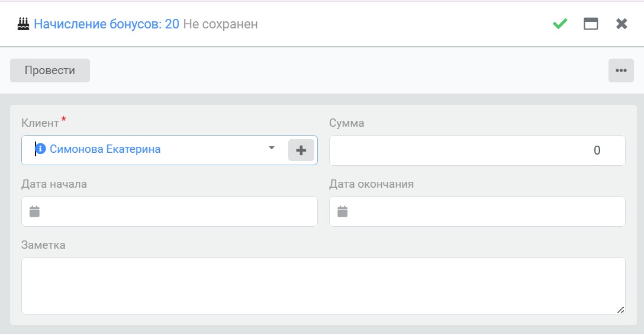
Task: Click the Клиент field label
Action: (x=40, y=123)
